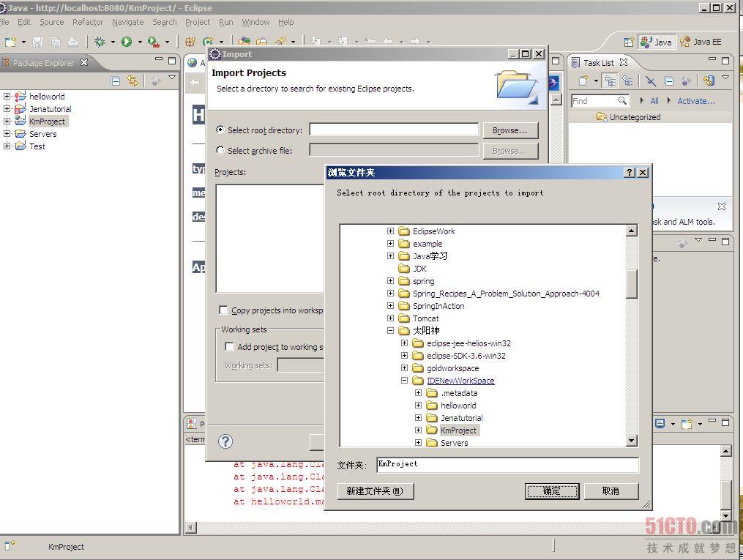This screenshot has width=743, height=560.
Task: Select the 'Select archive file' radio button
Action: tap(220, 150)
